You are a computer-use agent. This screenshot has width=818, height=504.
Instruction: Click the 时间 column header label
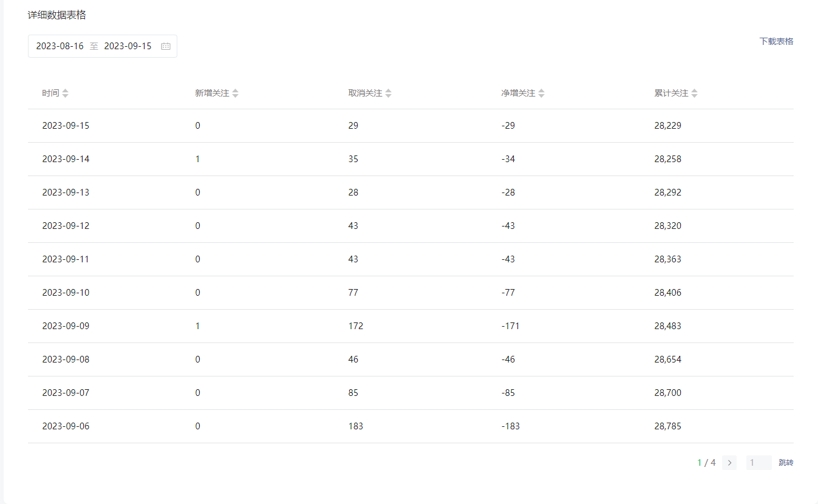50,94
